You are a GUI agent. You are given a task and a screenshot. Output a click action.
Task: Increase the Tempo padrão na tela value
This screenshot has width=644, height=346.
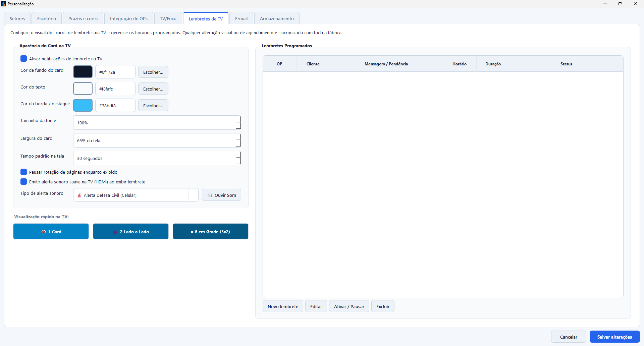click(238, 155)
